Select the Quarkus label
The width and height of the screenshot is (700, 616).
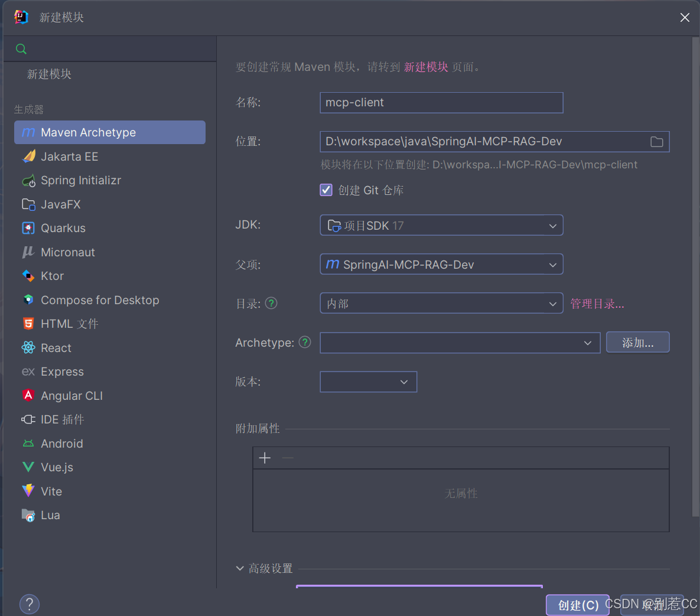pos(63,228)
